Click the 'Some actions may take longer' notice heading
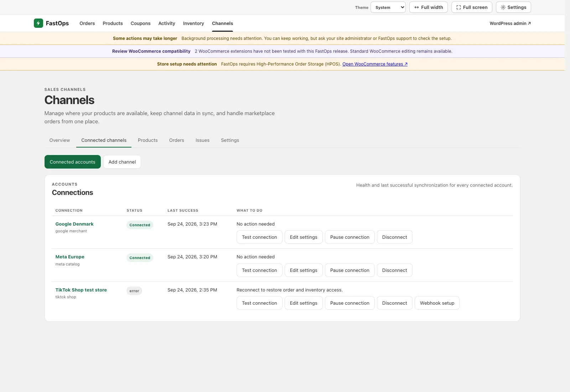This screenshot has width=570, height=392. 145,38
